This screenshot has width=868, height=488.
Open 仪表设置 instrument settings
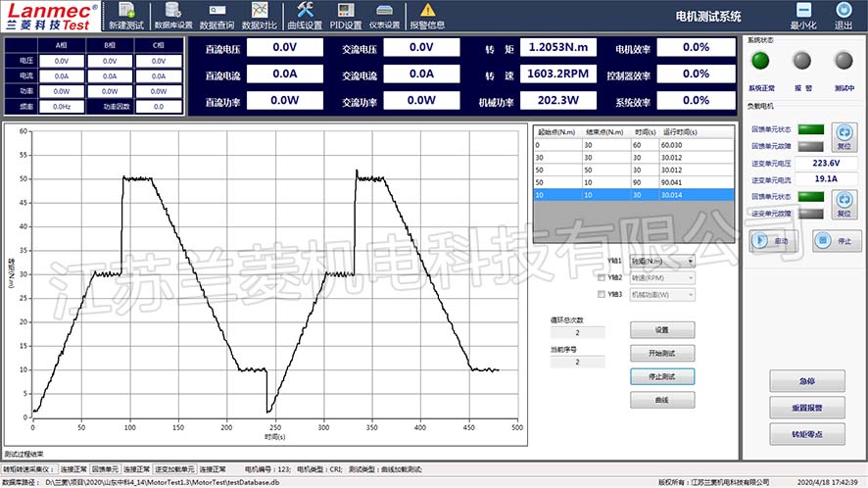384,15
